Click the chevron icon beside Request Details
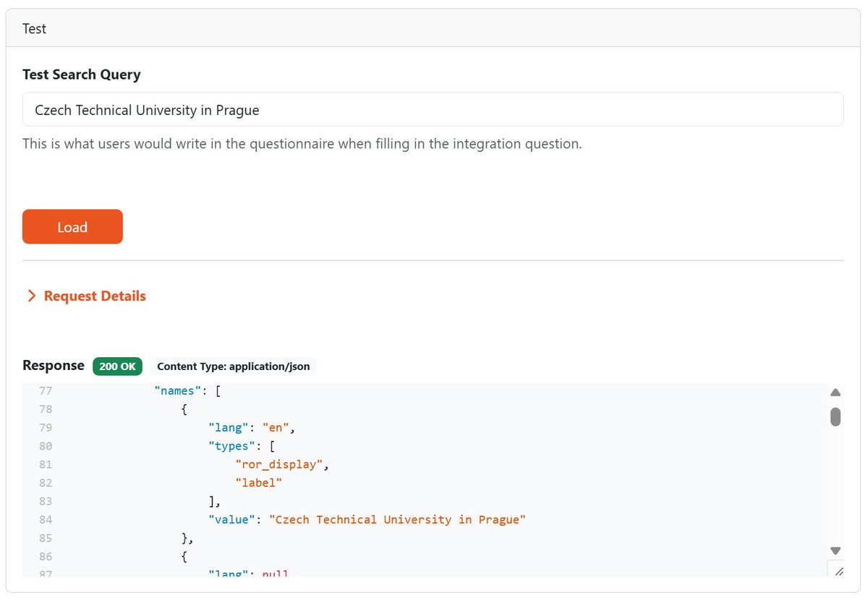This screenshot has width=868, height=605. tap(31, 296)
